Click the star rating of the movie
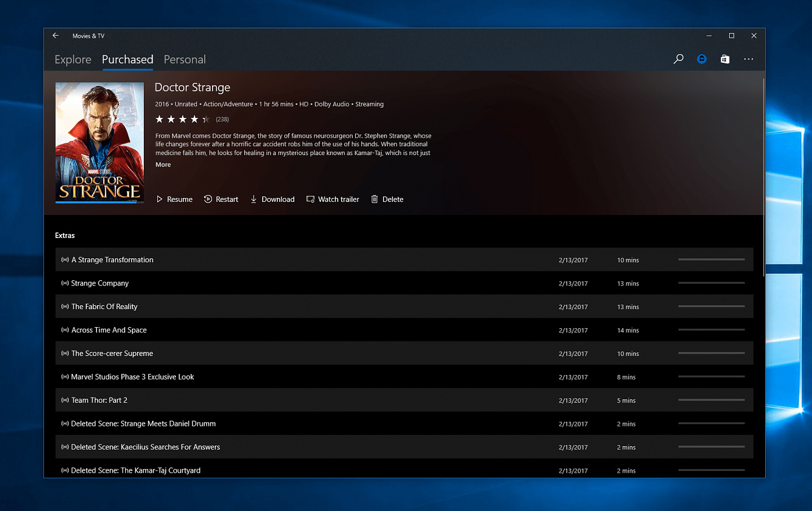812x511 pixels. [182, 119]
